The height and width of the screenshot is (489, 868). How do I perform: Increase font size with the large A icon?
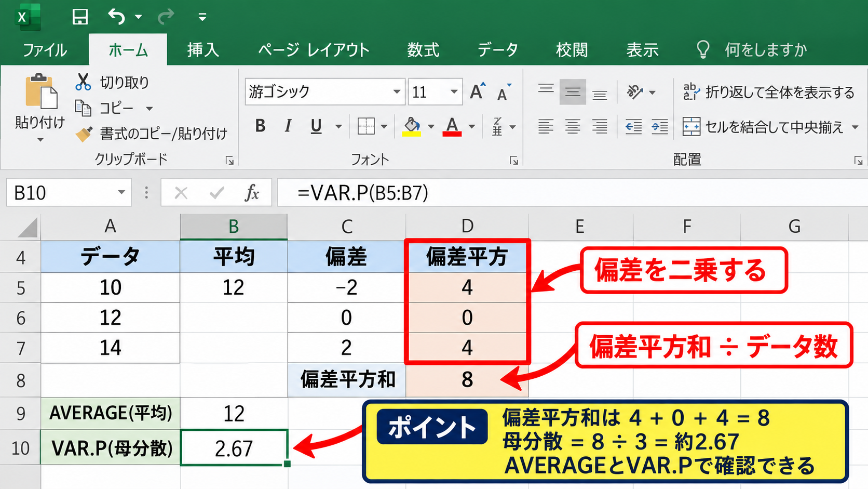477,91
